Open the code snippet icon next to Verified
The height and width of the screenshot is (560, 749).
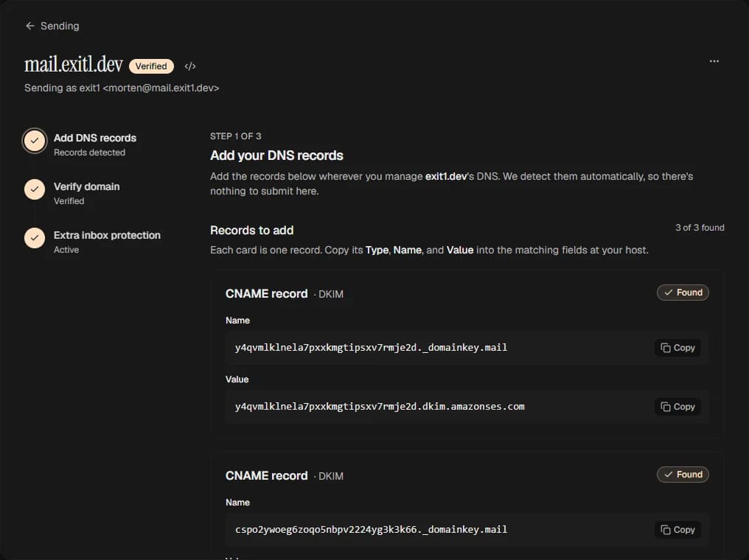point(190,66)
